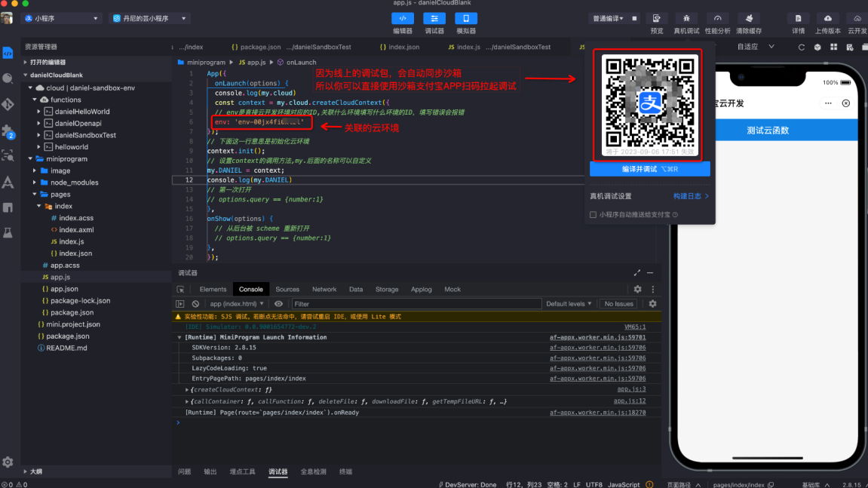Switch to the Sources tab
The height and width of the screenshot is (488, 868).
tap(287, 289)
